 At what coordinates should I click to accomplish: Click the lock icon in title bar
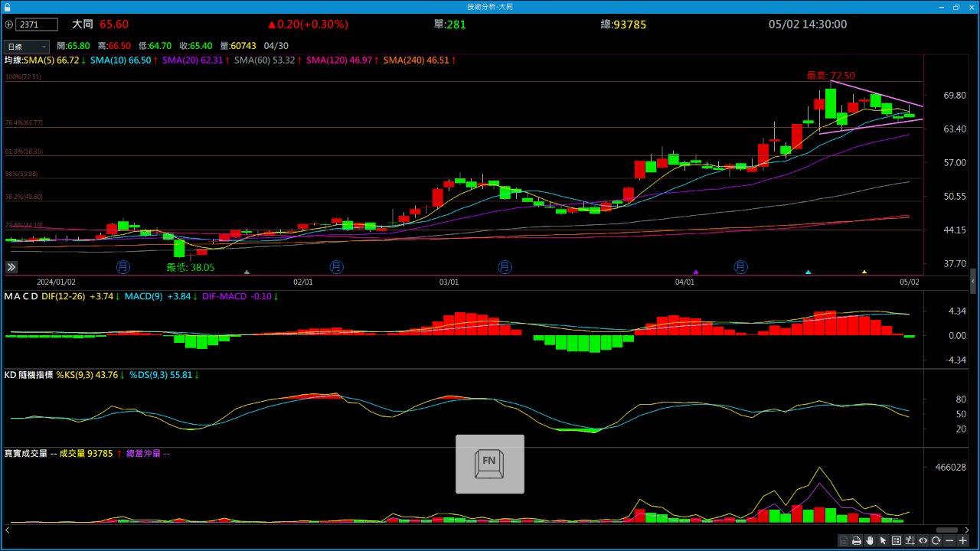(x=8, y=7)
